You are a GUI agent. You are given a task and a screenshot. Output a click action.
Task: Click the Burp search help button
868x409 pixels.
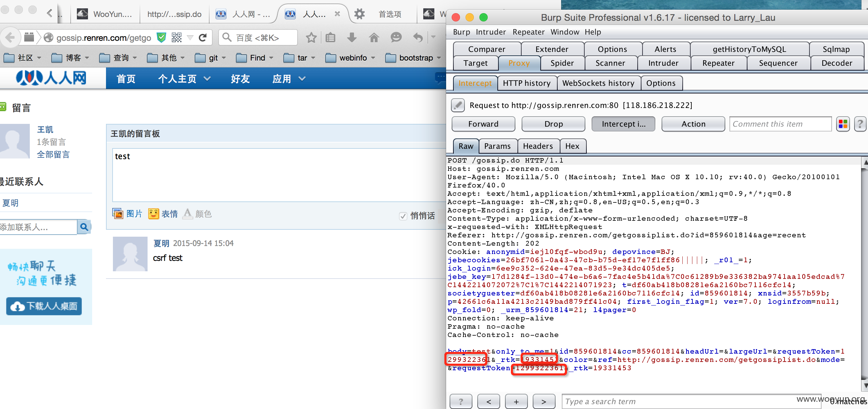tap(461, 401)
